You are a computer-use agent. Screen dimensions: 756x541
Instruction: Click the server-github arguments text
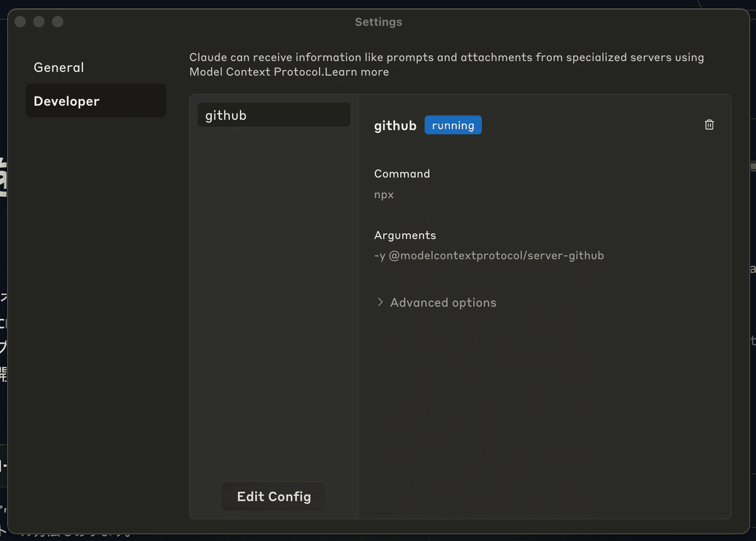coord(489,255)
